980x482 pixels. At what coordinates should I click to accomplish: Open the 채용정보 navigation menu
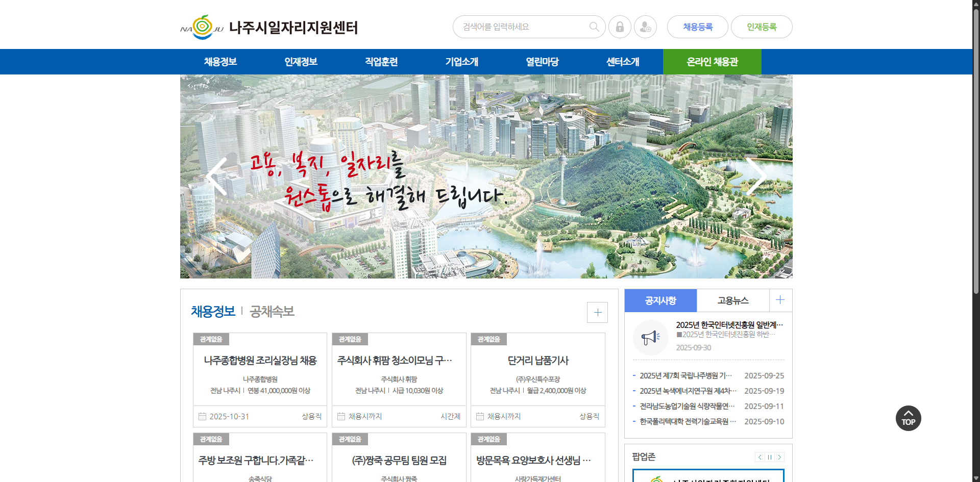220,62
